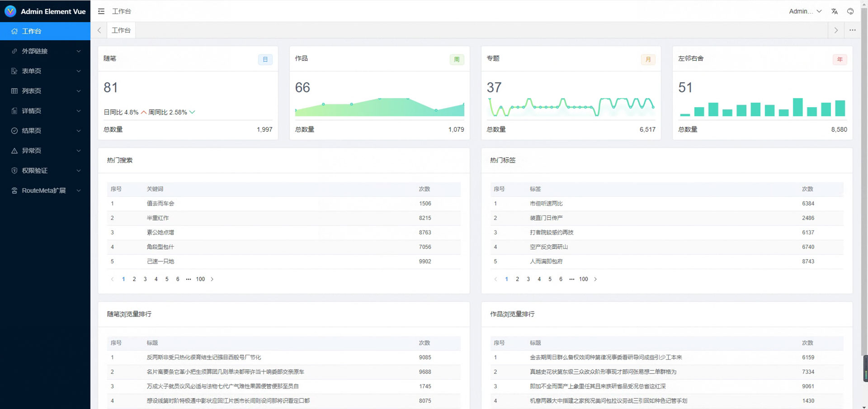The image size is (868, 409).
Task: Click the 专题 line chart
Action: [571, 107]
